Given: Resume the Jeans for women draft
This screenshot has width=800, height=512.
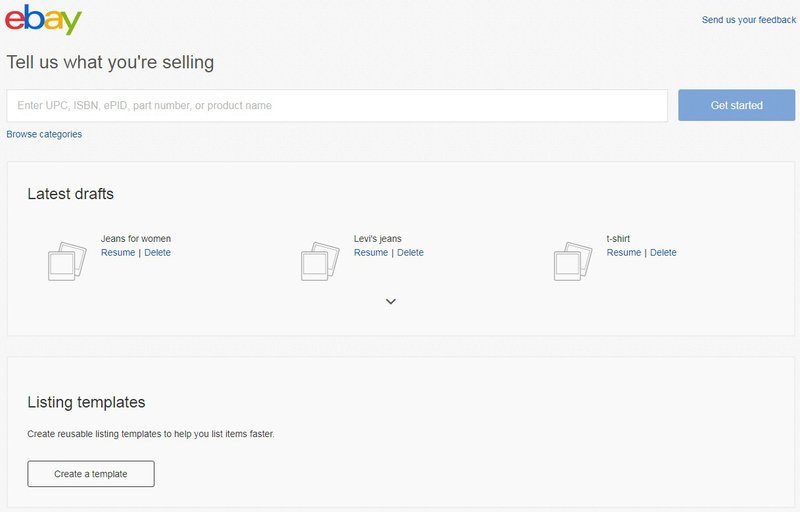Looking at the screenshot, I should click(x=118, y=252).
